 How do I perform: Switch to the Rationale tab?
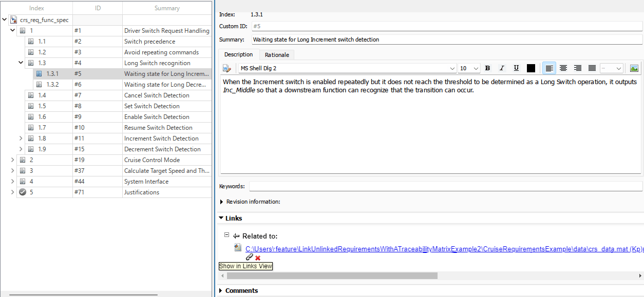[277, 54]
